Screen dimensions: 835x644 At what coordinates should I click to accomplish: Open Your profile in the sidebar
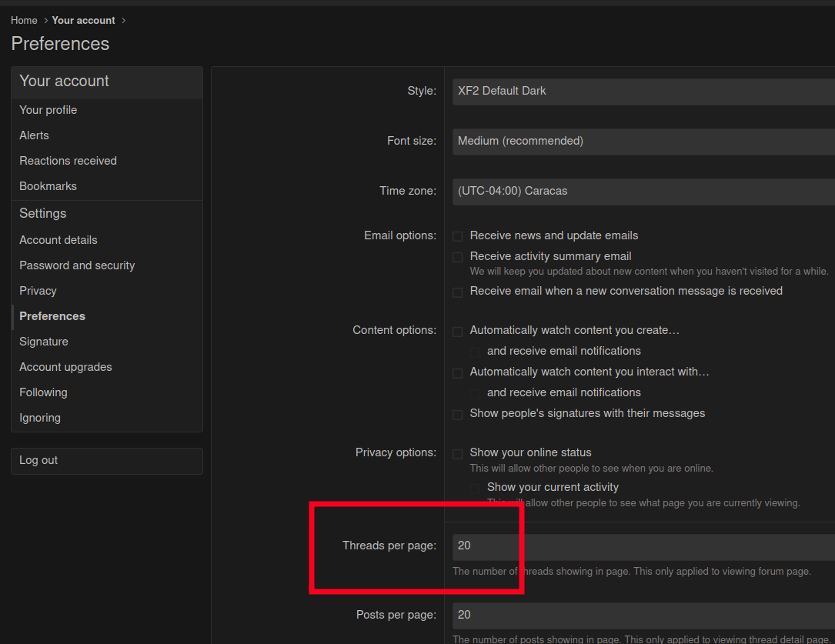pyautogui.click(x=48, y=110)
